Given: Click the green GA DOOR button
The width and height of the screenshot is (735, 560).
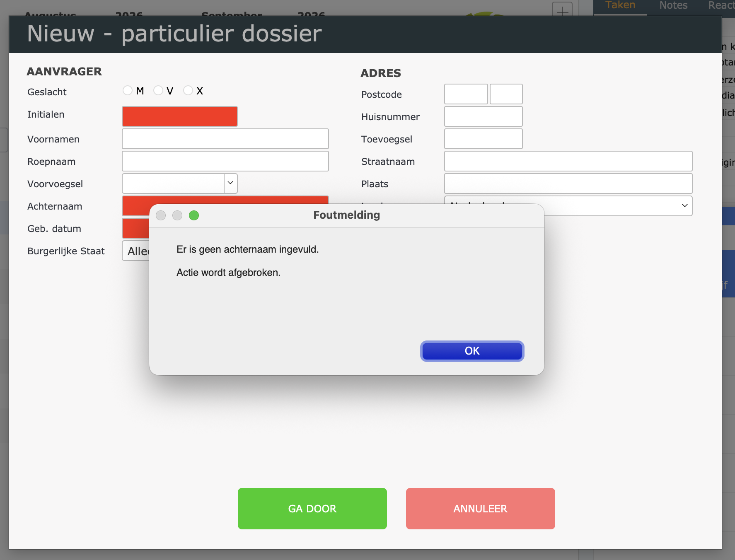Looking at the screenshot, I should tap(312, 509).
